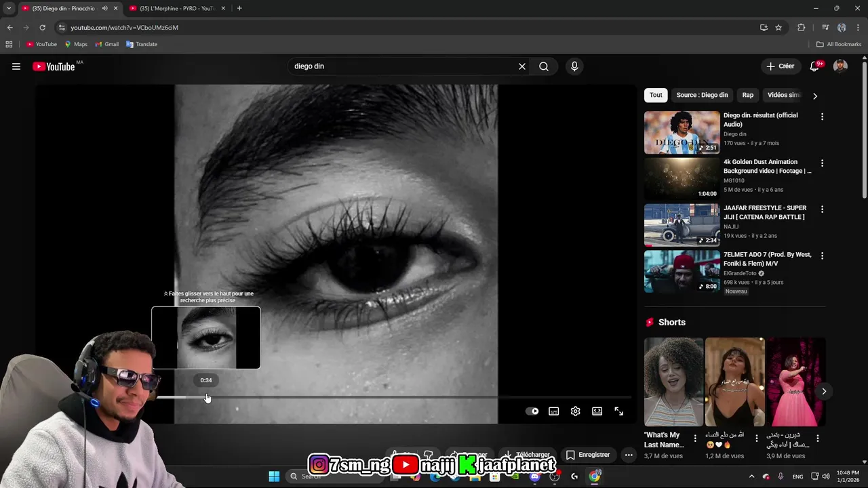Click the magnifier search button

(x=544, y=66)
